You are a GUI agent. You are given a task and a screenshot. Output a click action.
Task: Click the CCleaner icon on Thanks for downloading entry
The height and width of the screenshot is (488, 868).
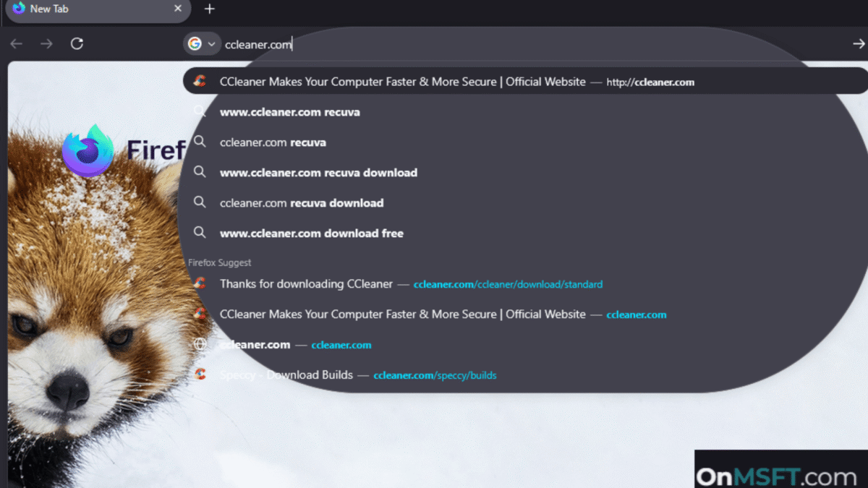(200, 283)
